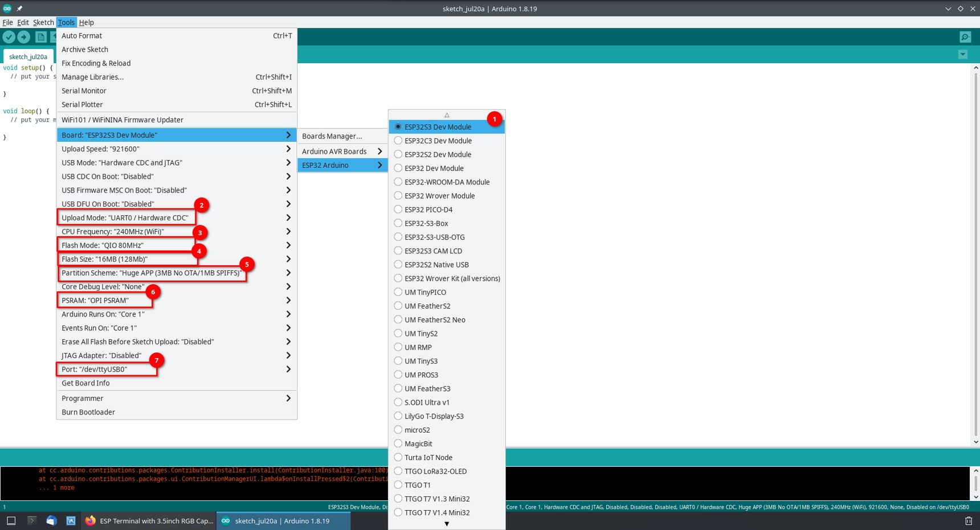This screenshot has width=980, height=530.
Task: Open the Thunderbird mail taskbar icon
Action: pyautogui.click(x=51, y=521)
